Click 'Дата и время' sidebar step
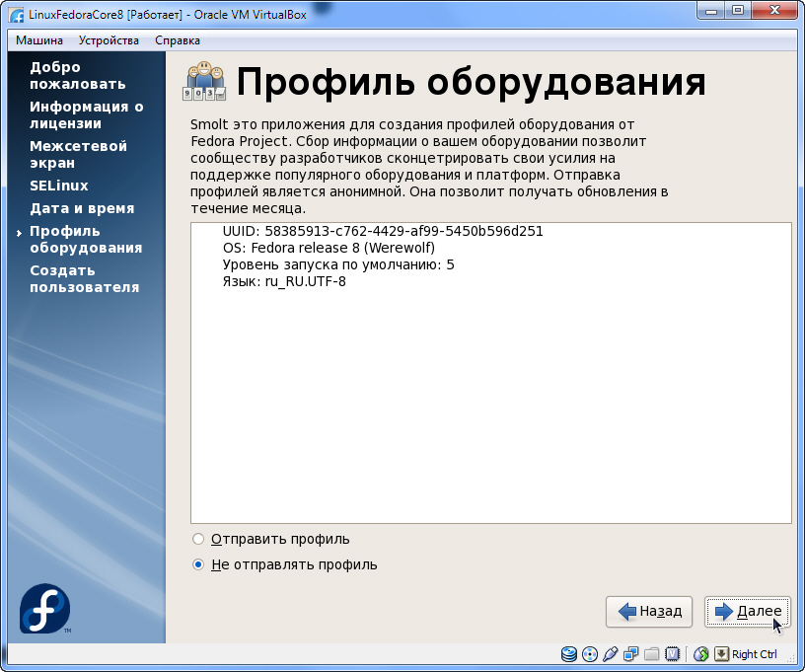805x672 pixels. pos(82,208)
